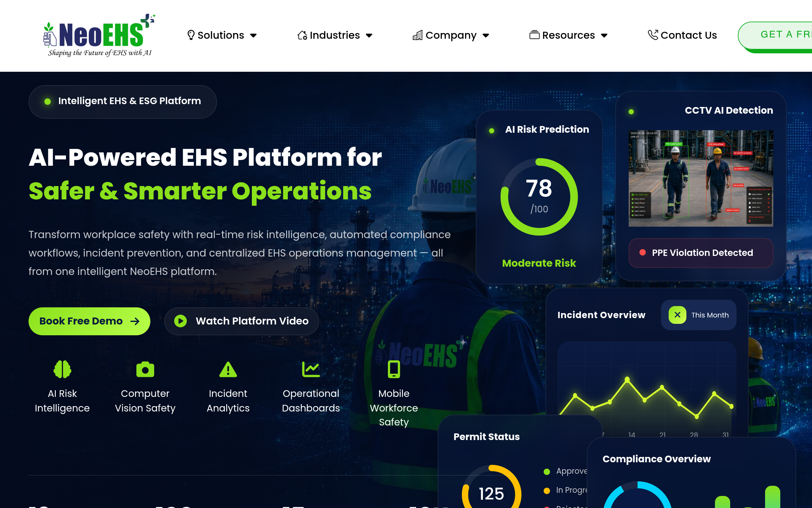
Task: Click the Compliance Overview heading
Action: click(x=656, y=459)
